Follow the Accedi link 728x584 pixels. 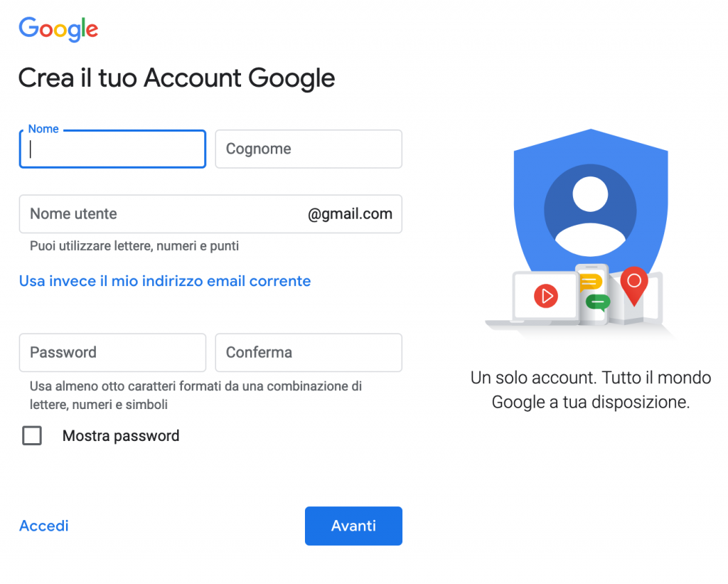44,526
